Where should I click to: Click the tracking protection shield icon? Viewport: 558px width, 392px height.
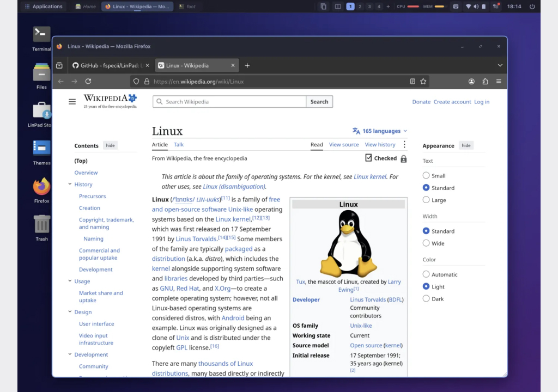(x=136, y=82)
